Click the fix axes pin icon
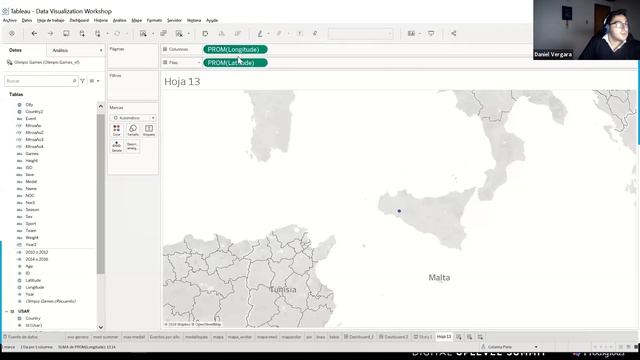The width and height of the screenshot is (640, 360). pyautogui.click(x=315, y=33)
